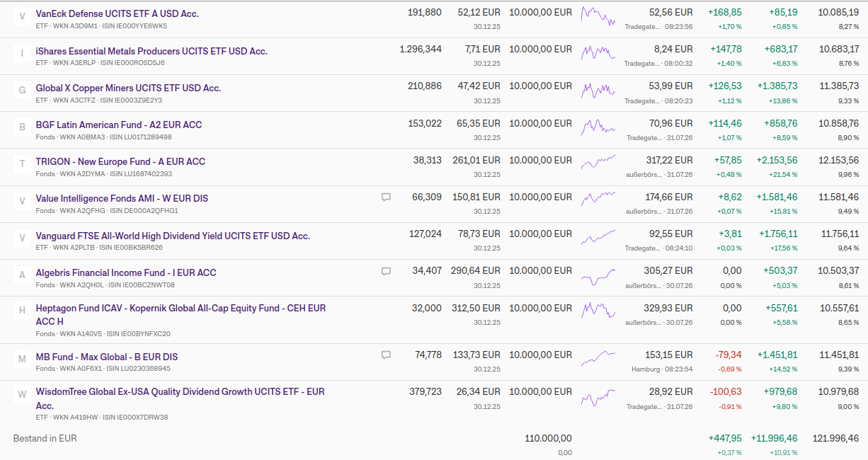Click the 317,22 EUR TRIGON current price

[669, 160]
